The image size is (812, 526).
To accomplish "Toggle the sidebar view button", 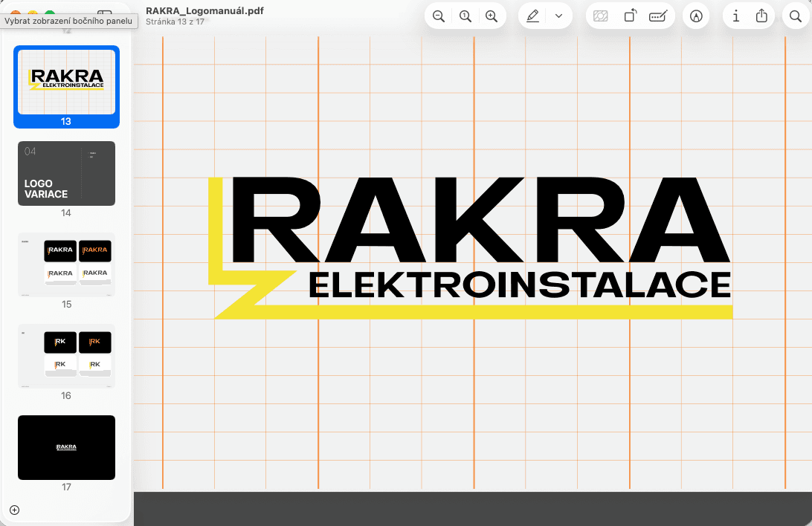I will [x=105, y=13].
